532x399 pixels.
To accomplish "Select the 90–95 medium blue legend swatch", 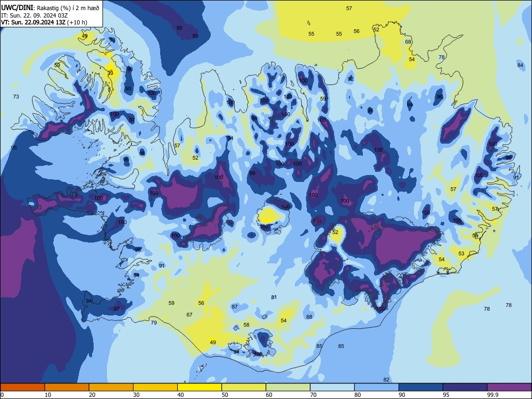I will (421, 387).
